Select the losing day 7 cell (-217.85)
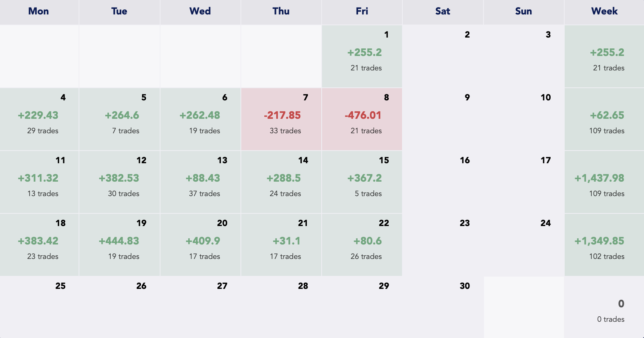This screenshot has height=338, width=644. (x=281, y=119)
